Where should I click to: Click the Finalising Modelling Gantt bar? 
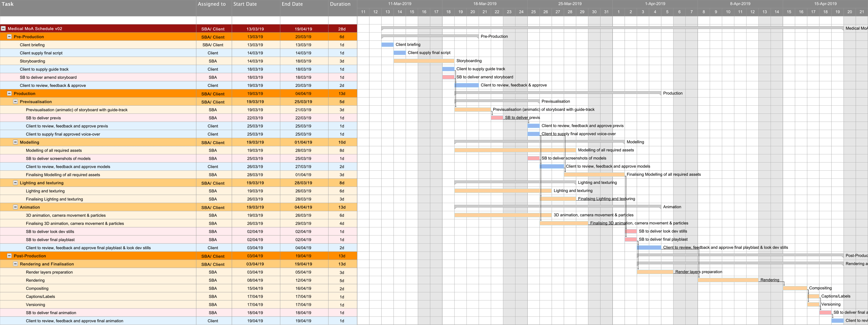click(594, 175)
